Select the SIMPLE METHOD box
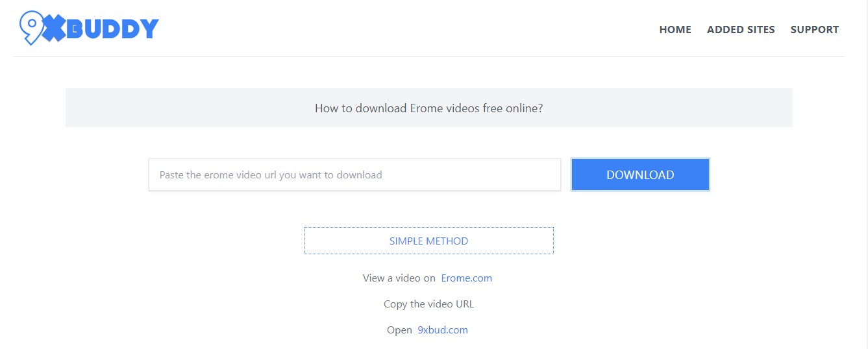Viewport: 868px width, 349px height. tap(428, 241)
